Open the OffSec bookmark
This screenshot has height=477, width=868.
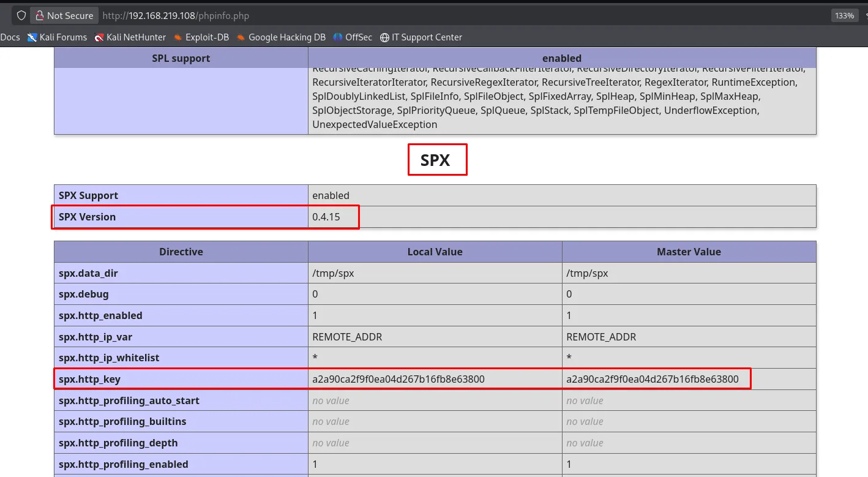click(353, 37)
